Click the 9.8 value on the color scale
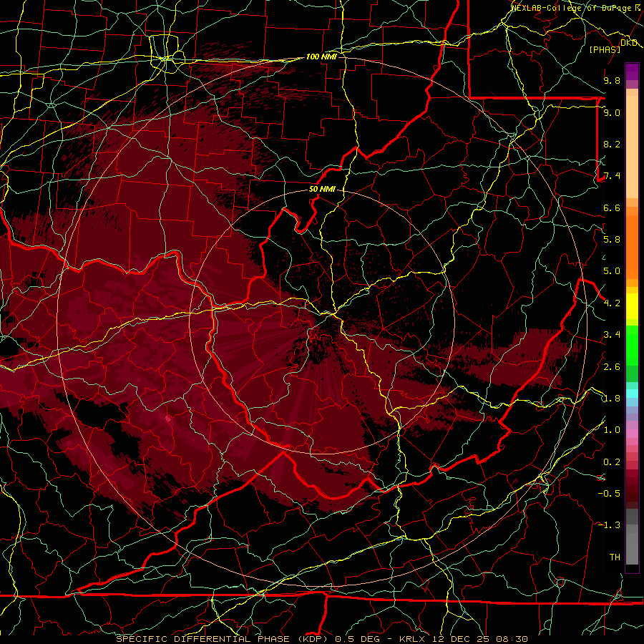The height and width of the screenshot is (644, 644). point(612,80)
